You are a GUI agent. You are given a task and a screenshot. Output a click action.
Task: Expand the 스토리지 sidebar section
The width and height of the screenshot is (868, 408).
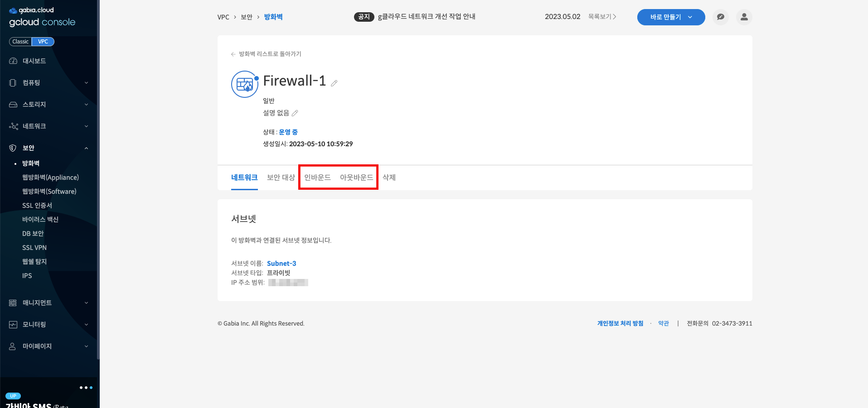pyautogui.click(x=49, y=105)
